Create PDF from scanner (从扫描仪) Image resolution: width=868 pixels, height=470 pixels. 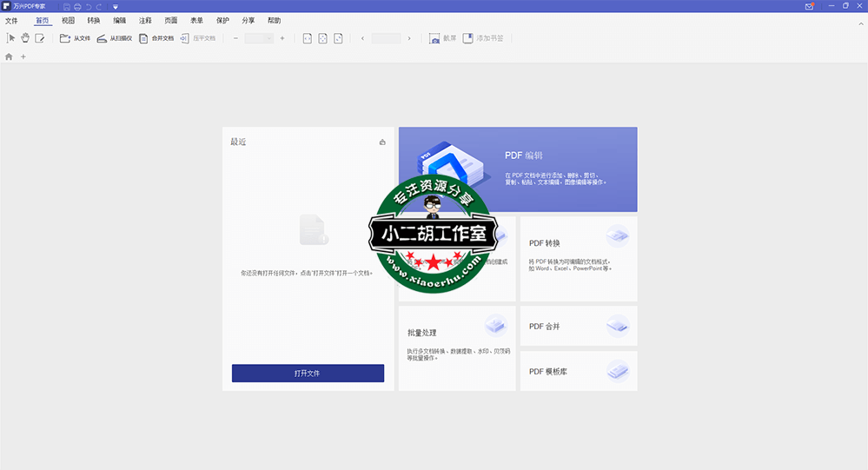[x=114, y=38]
